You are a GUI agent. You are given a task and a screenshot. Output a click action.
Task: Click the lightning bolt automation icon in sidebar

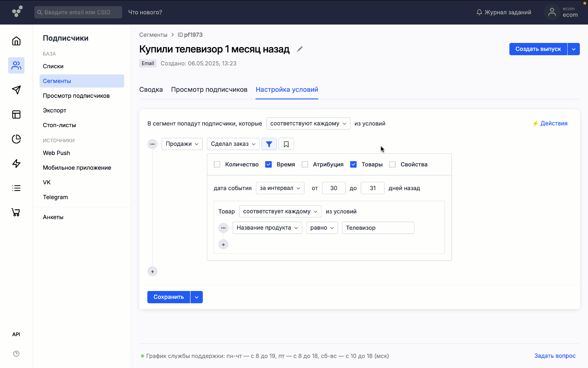[16, 164]
